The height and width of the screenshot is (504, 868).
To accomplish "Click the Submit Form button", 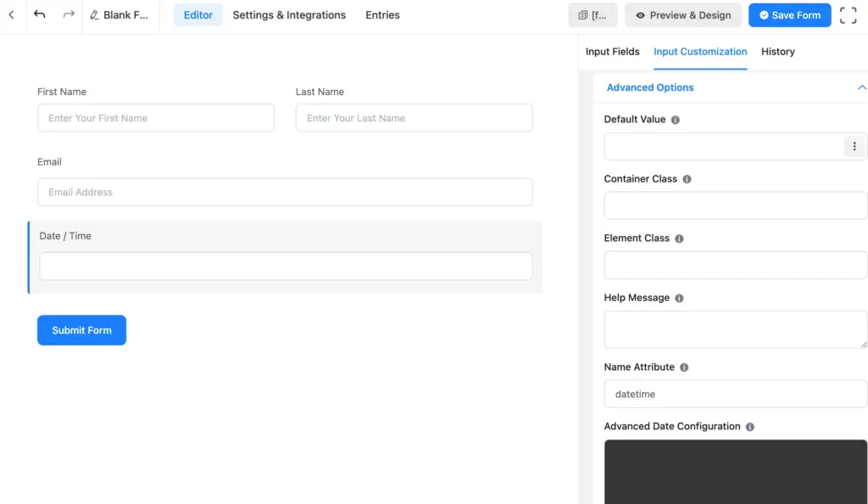I will pyautogui.click(x=81, y=330).
